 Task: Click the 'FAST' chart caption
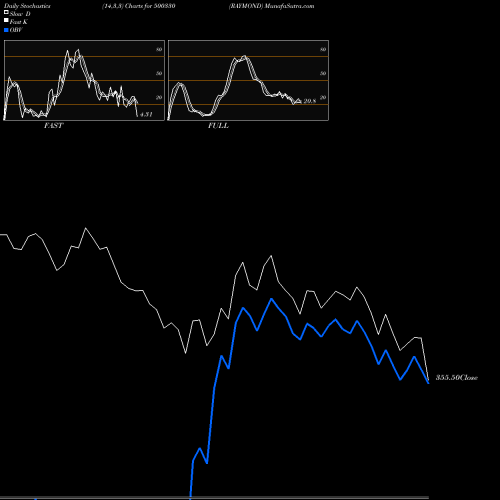53,126
